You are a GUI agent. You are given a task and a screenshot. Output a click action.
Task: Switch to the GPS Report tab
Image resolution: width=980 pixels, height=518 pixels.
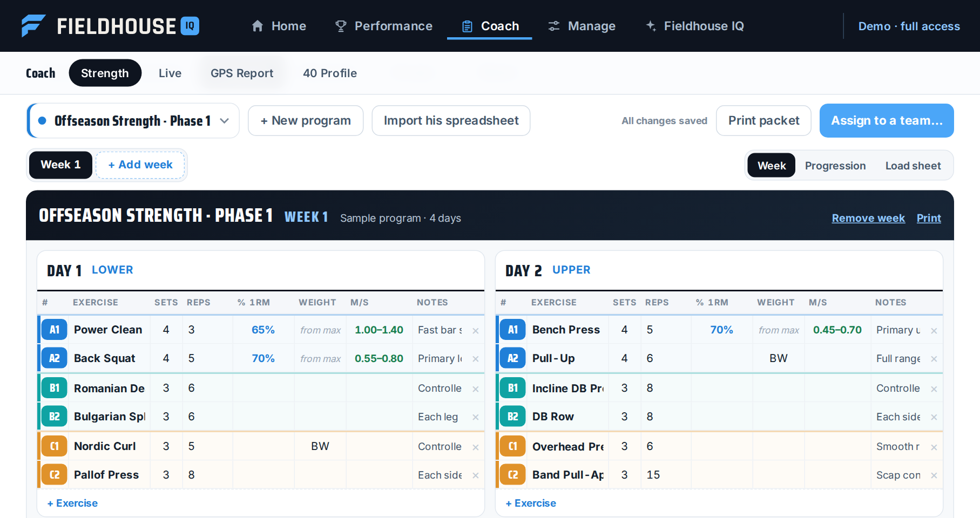(242, 73)
